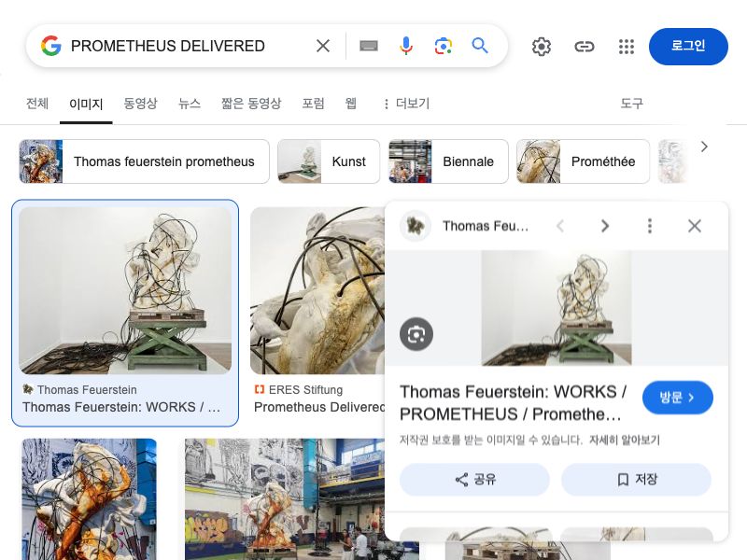Open the orange sculpture close-up thumbnail
This screenshot has height=560, width=747.
point(89,499)
